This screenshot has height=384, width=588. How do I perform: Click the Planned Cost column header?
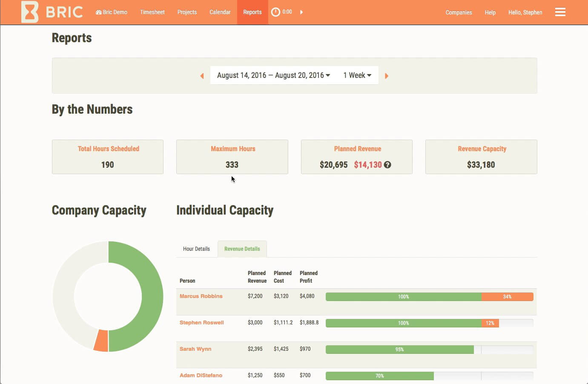click(x=283, y=277)
